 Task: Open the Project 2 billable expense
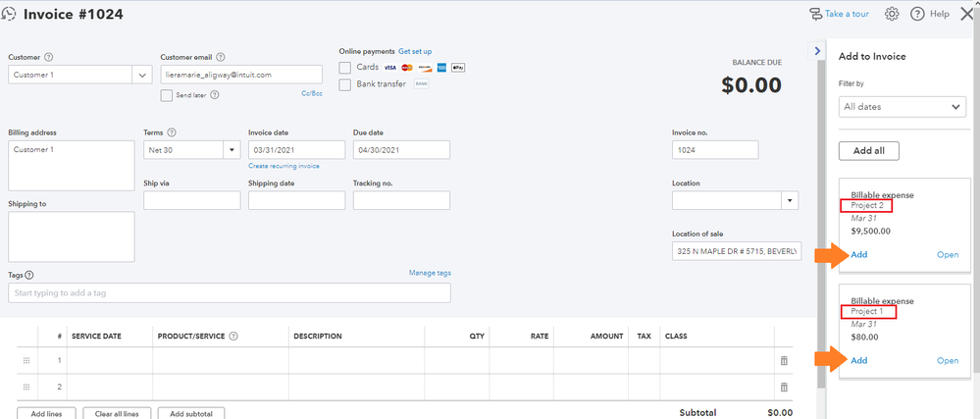click(948, 254)
